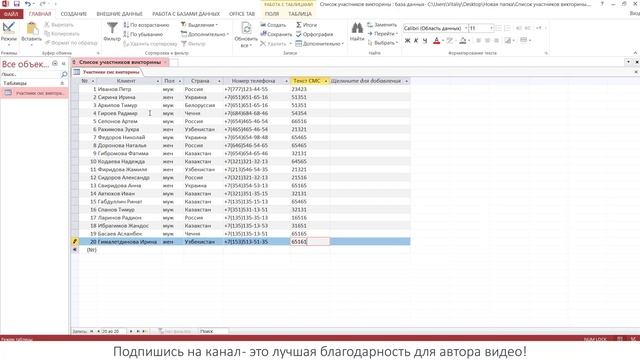Viewport: 640px width, 360px height.
Task: Open the background fill color bucket
Action: (x=462, y=40)
